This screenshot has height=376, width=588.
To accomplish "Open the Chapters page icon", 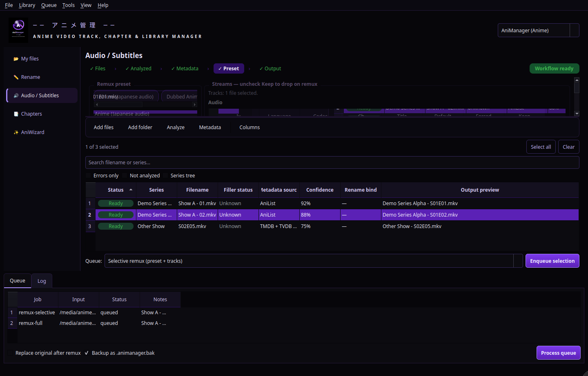I will (x=16, y=114).
